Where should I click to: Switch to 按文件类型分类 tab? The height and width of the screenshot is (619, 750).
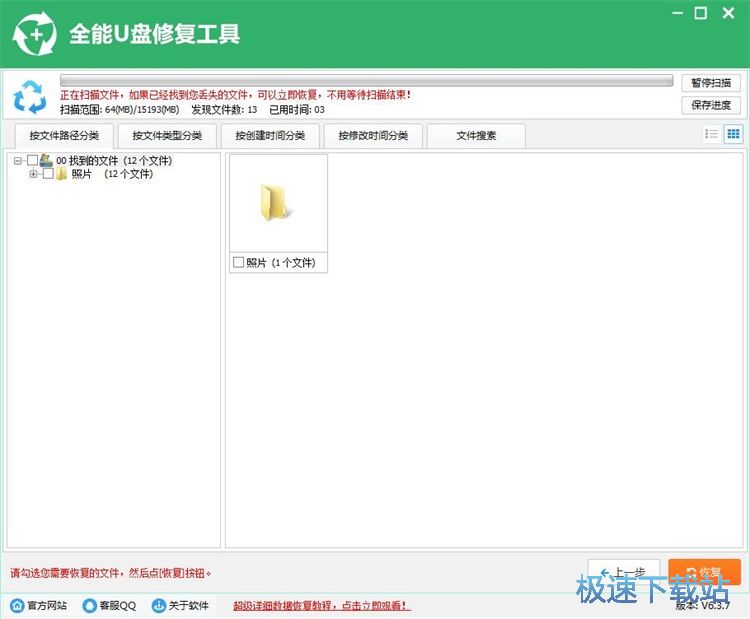(167, 136)
